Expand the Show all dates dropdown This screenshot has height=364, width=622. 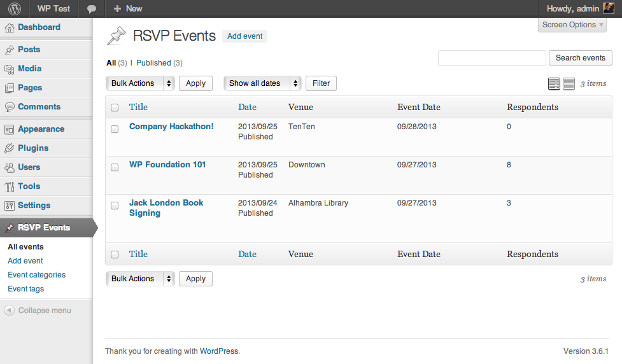coord(262,83)
